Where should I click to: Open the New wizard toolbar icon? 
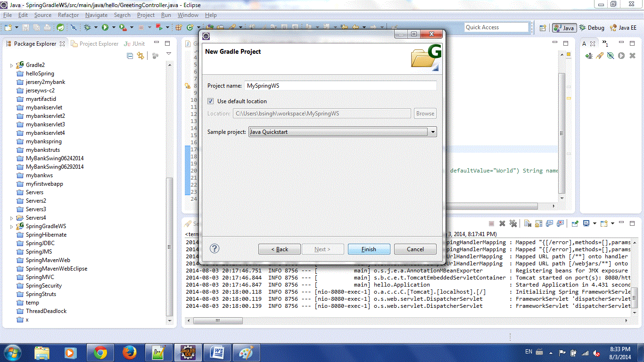(x=7, y=27)
